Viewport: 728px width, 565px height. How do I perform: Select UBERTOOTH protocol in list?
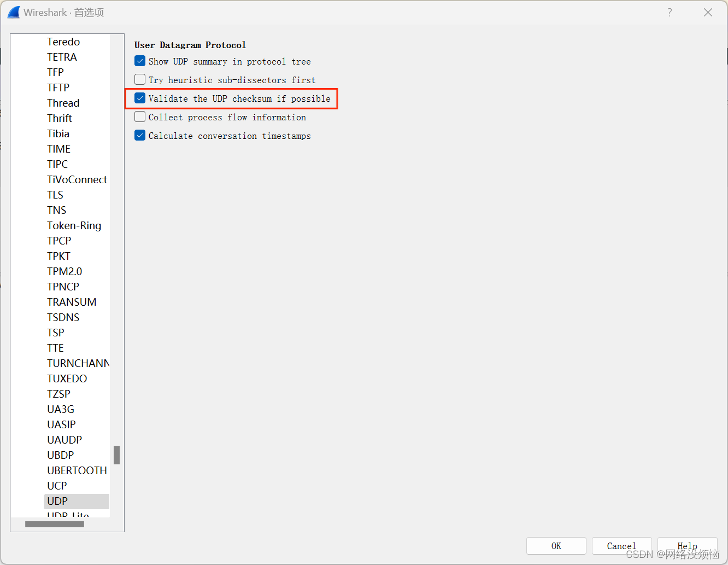click(77, 470)
